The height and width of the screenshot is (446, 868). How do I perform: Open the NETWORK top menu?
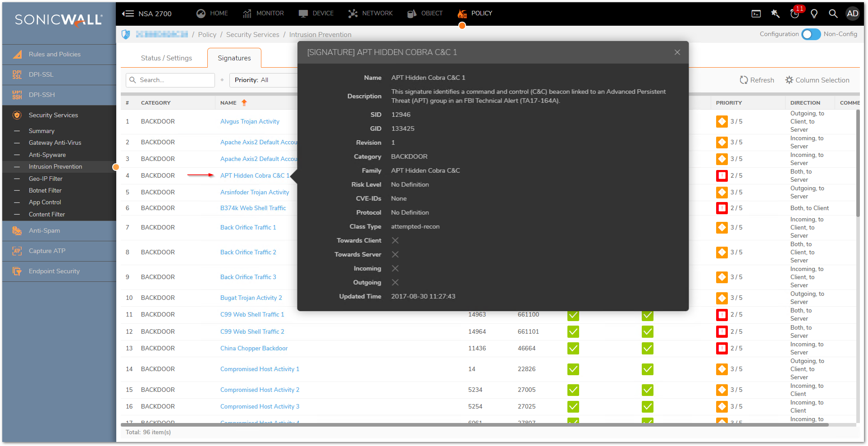pyautogui.click(x=370, y=14)
